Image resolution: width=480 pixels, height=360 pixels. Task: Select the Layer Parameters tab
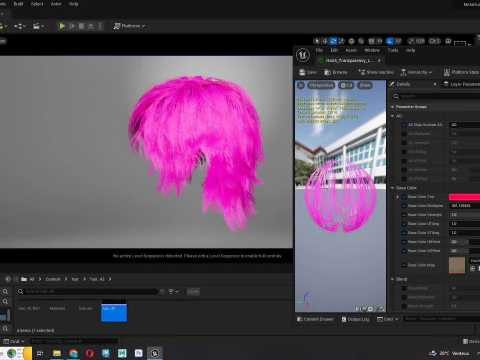point(461,84)
